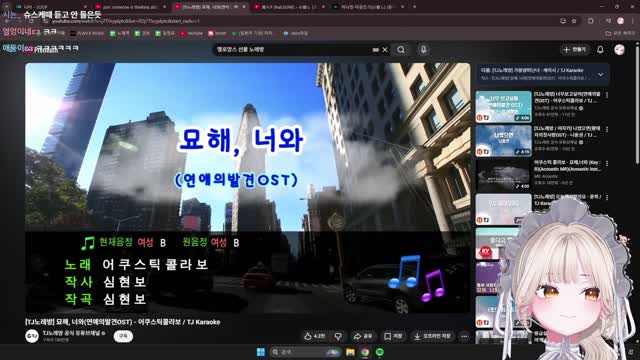Dislike the video with thumbs-down icon

point(338,336)
